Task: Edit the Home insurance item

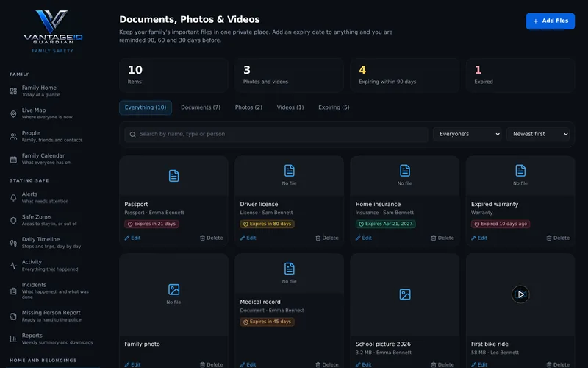Action: [363, 238]
